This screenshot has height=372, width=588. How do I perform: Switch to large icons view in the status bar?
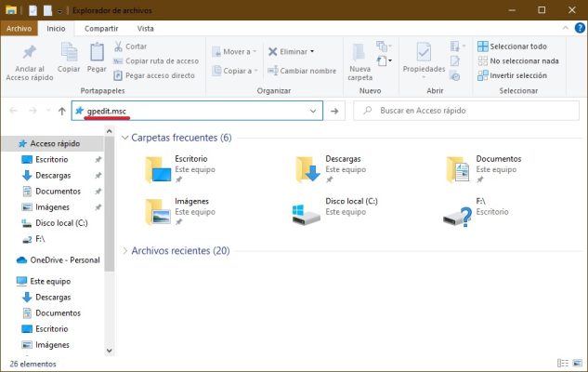578,363
